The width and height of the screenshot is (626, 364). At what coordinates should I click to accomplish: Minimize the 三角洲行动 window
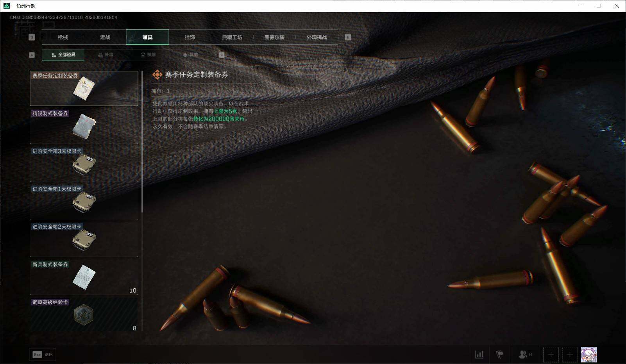tap(581, 6)
